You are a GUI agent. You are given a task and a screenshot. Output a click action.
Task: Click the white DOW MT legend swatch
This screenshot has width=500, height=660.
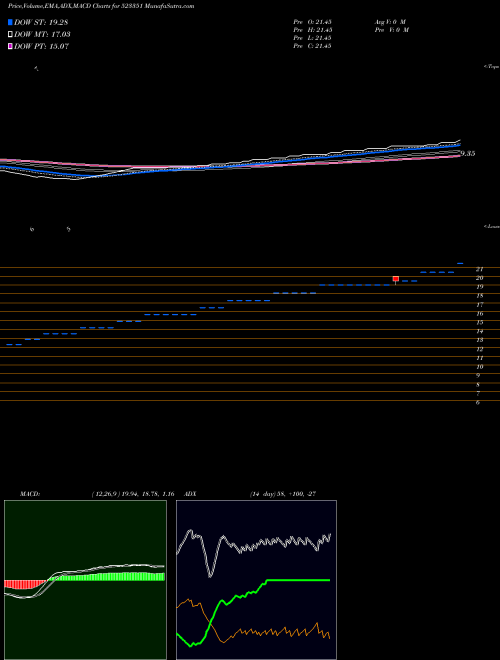point(10,35)
